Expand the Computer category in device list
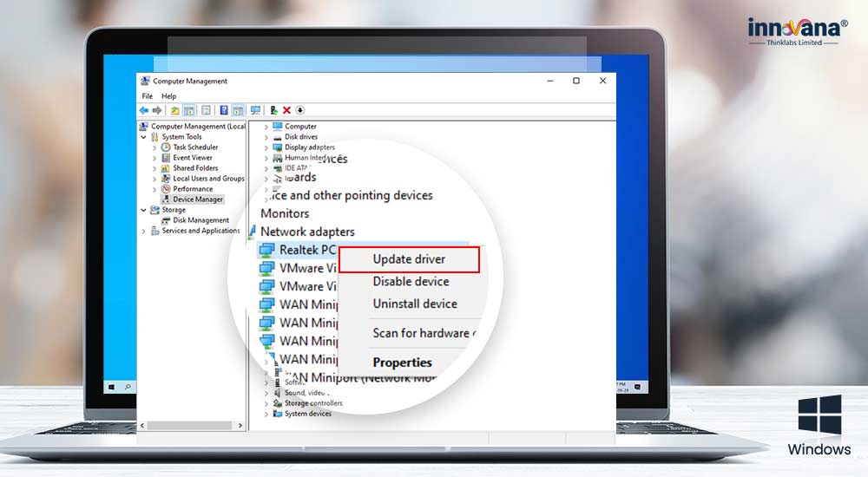This screenshot has height=477, width=868. point(266,127)
